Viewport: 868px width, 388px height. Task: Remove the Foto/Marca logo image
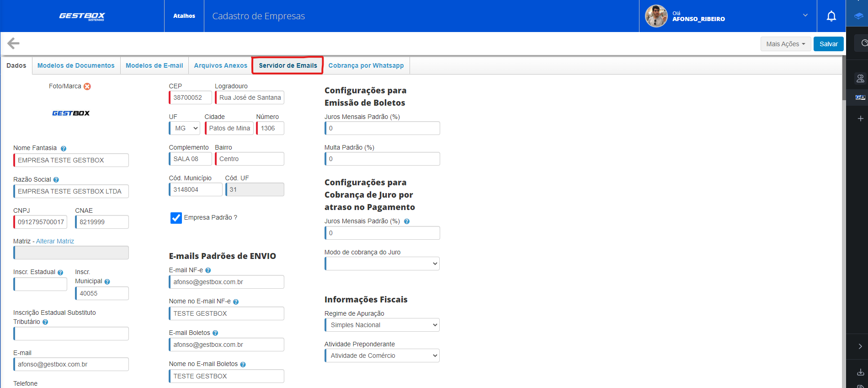[x=87, y=86]
